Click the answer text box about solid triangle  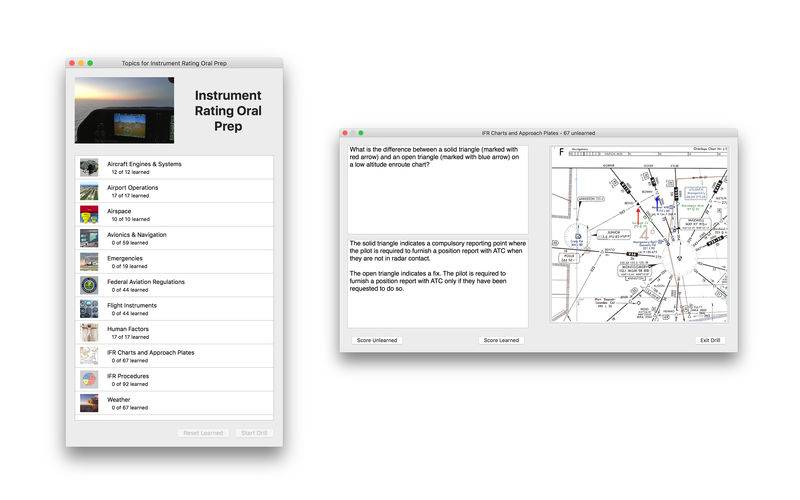[x=438, y=283]
